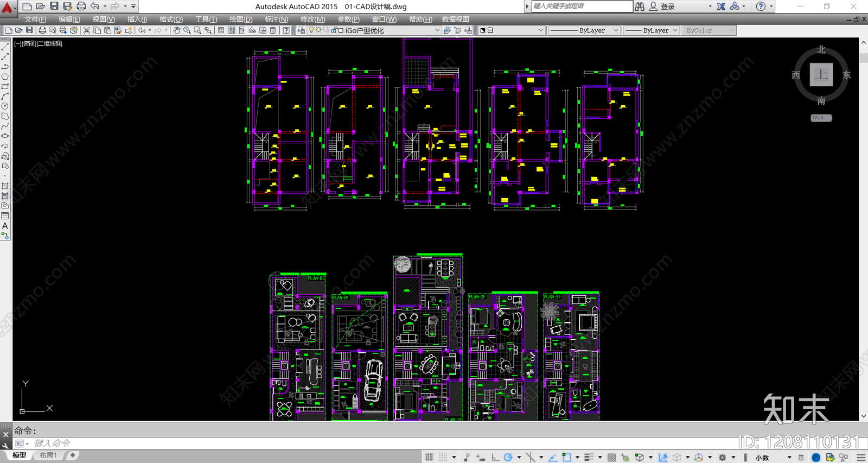
Task: Toggle grid display in status bar
Action: 430,458
